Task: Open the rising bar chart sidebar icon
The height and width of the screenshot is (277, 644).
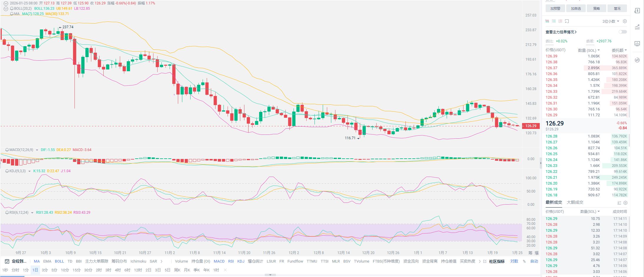Action: pyautogui.click(x=637, y=27)
